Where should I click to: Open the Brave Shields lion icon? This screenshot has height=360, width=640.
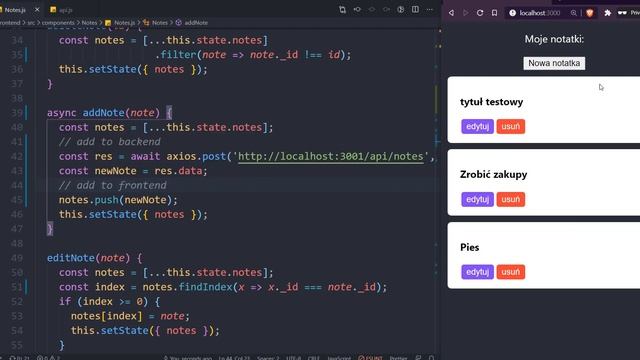click(x=589, y=13)
